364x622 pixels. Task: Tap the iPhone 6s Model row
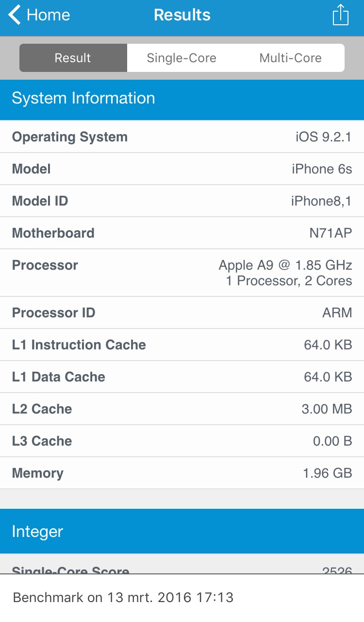[x=182, y=169]
